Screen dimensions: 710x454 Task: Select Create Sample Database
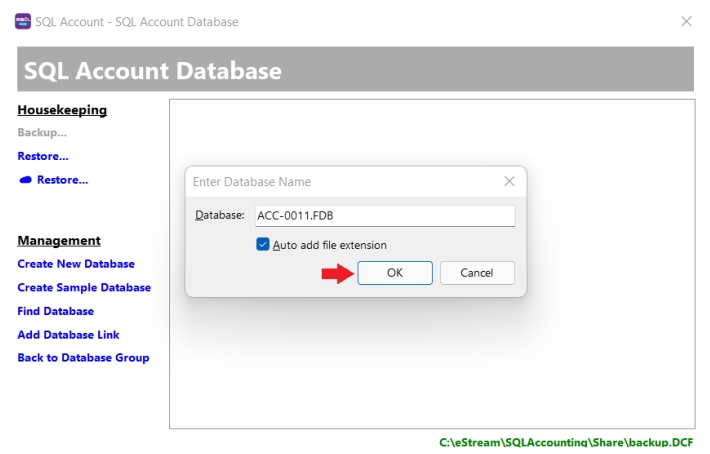[x=84, y=288]
